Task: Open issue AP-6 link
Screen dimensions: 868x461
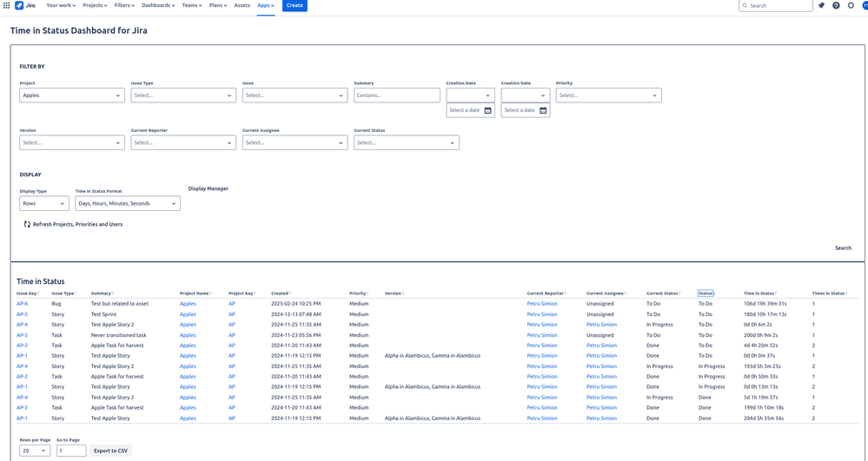Action: click(x=22, y=304)
